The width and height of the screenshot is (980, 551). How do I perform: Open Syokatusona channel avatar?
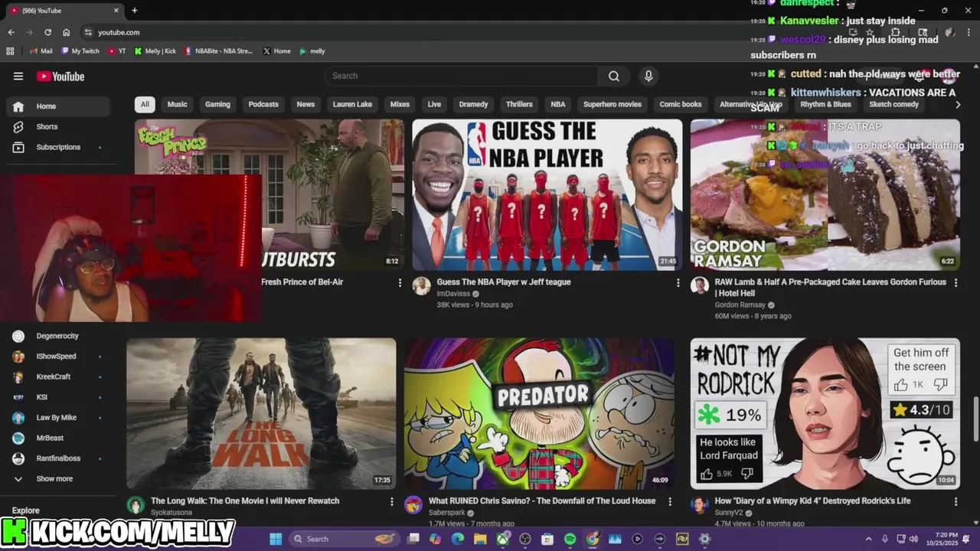tap(136, 504)
